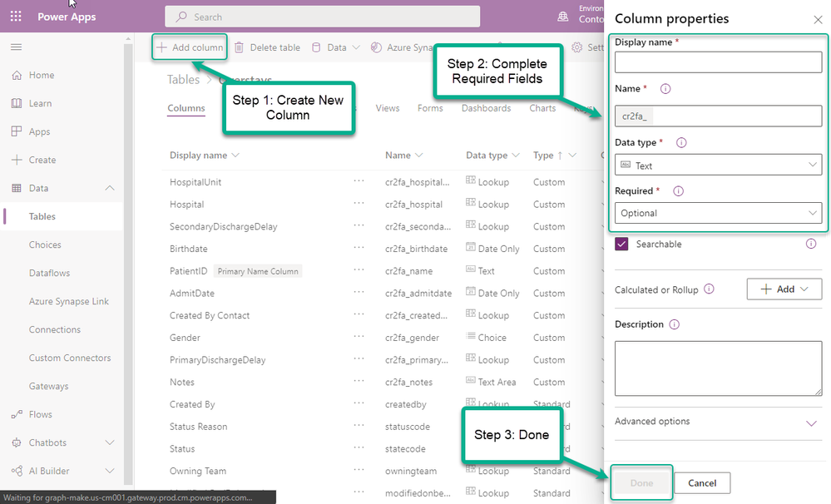
Task: Click the Name input field
Action: coord(718,116)
